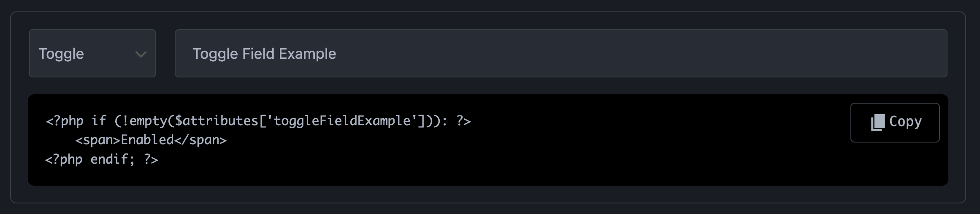Click the $attributes variable in the code
980x214 pixels.
pyautogui.click(x=216, y=121)
